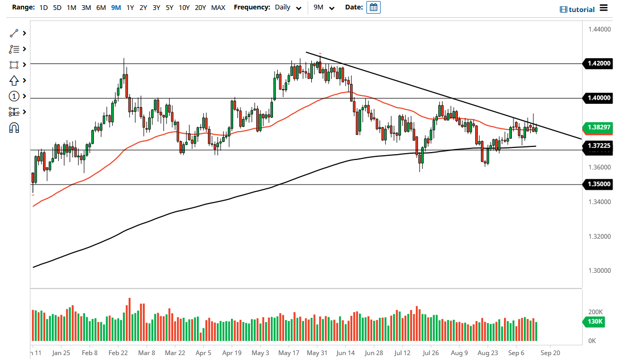Open the numbered marker tool

15,96
